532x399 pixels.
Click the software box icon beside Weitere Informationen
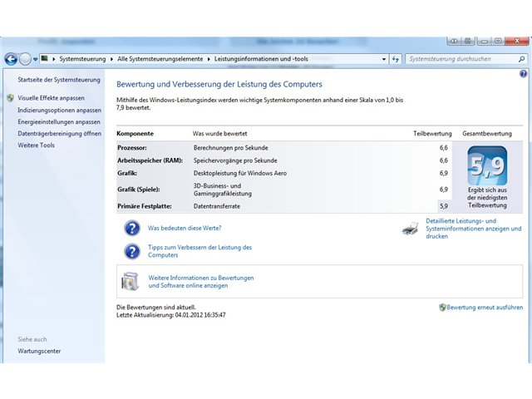pos(130,281)
